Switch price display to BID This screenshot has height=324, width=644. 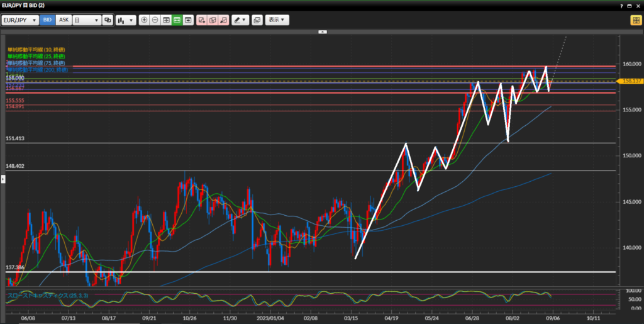coord(47,20)
